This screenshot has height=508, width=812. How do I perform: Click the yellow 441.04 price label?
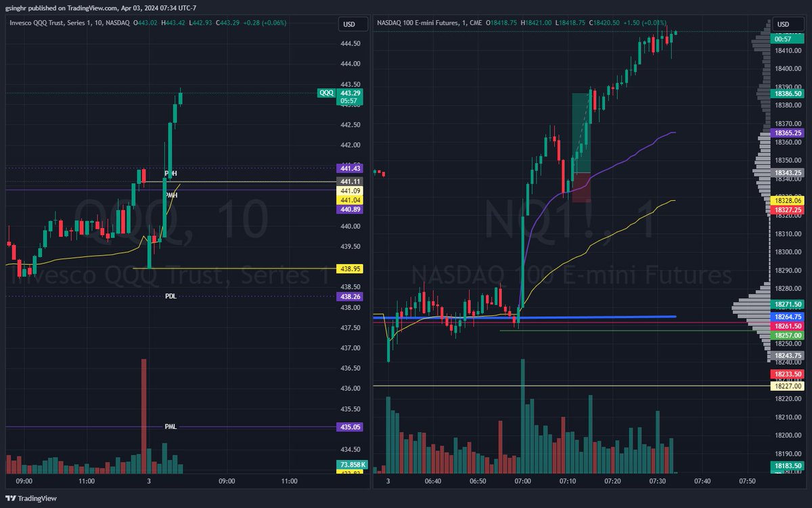[350, 200]
